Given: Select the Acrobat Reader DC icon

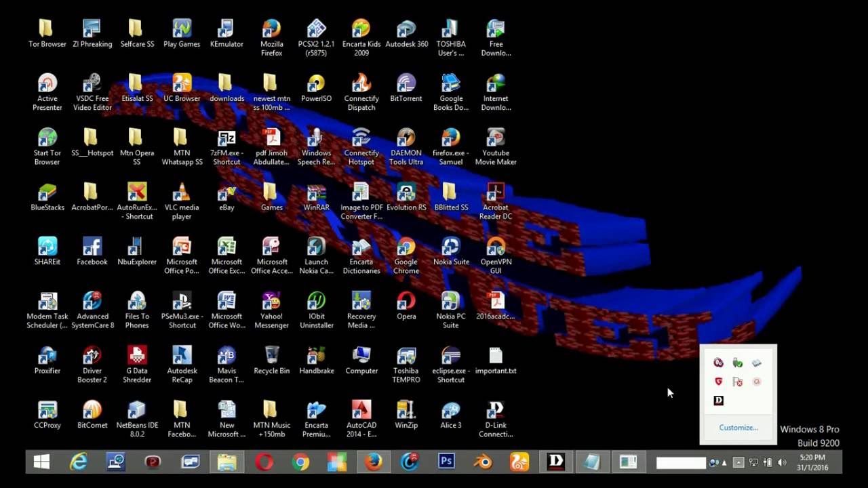Looking at the screenshot, I should pos(496,201).
